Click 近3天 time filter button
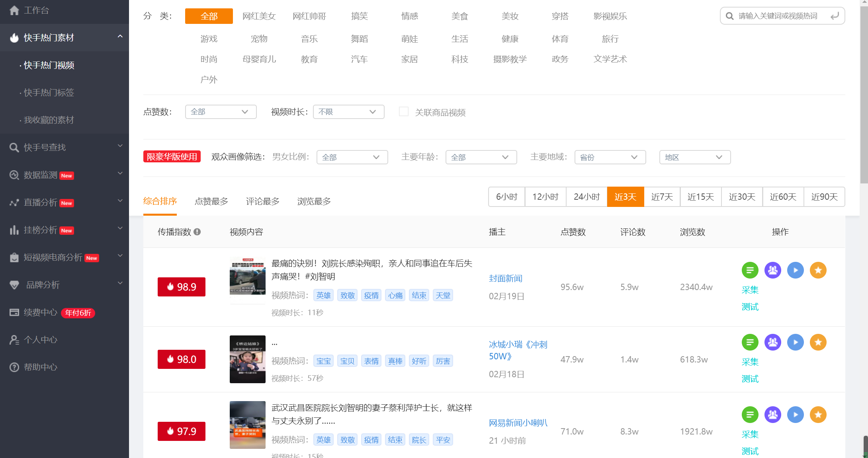The height and width of the screenshot is (458, 868). point(625,196)
